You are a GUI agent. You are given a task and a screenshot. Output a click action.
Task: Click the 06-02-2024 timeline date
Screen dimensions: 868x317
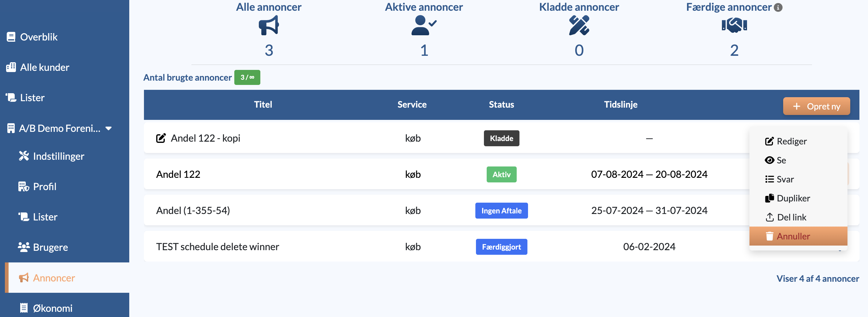[x=649, y=246]
